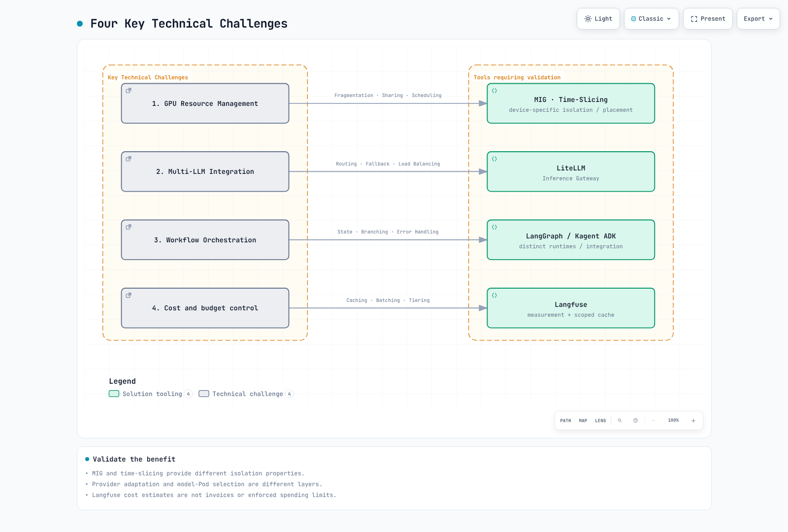Select the Langfuse solution node
The height and width of the screenshot is (532, 788).
point(571,308)
